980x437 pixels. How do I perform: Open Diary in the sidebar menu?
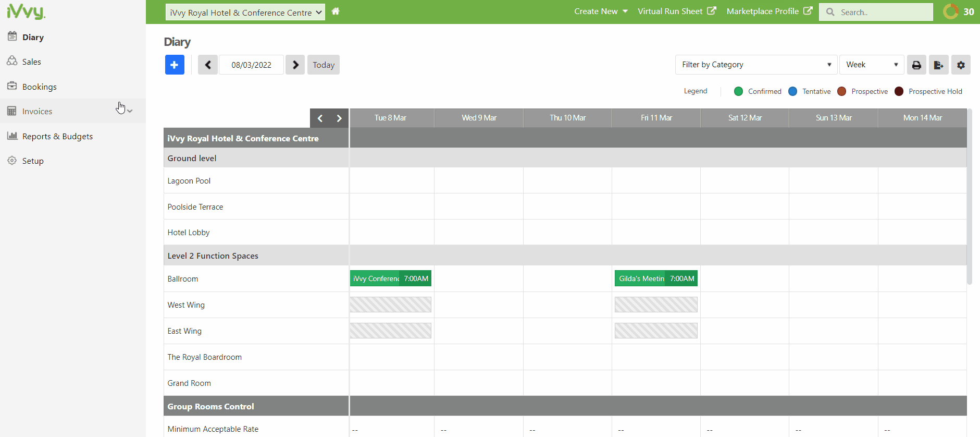click(x=33, y=37)
